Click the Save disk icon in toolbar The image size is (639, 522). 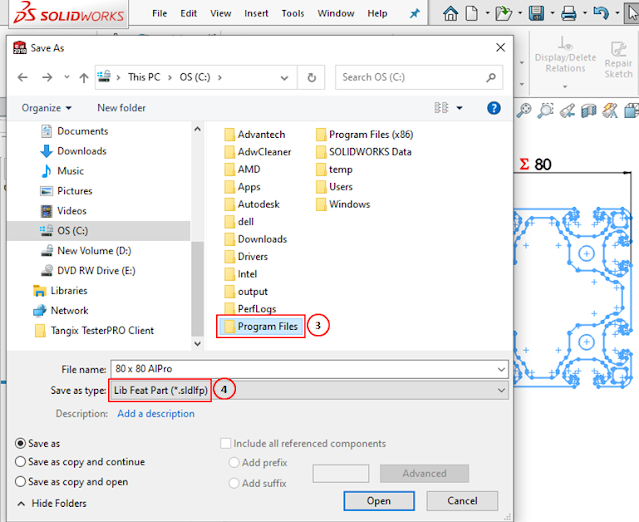[537, 13]
